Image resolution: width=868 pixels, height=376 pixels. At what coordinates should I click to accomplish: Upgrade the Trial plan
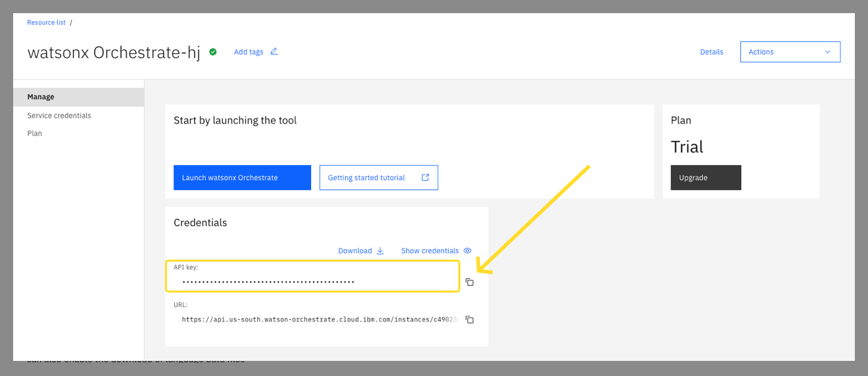coord(706,177)
